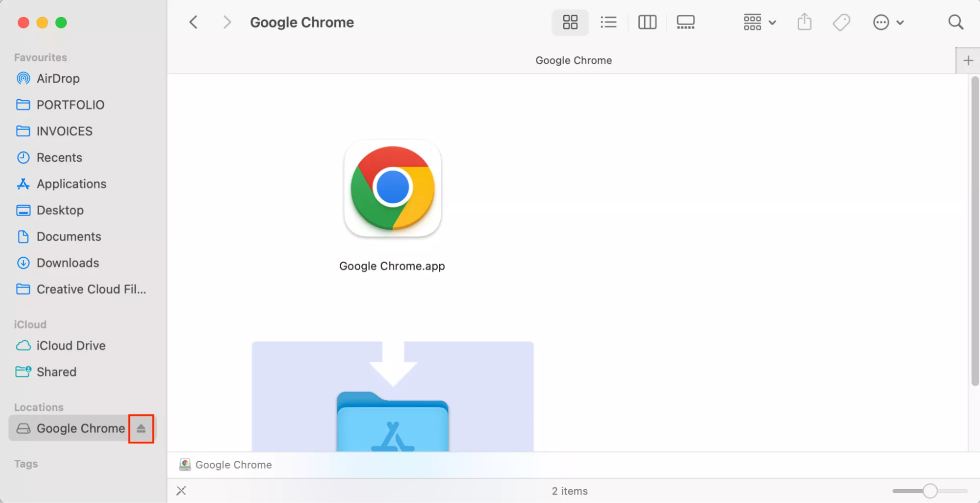Go forward with the right chevron
Screen dimensions: 980x503
click(x=226, y=22)
